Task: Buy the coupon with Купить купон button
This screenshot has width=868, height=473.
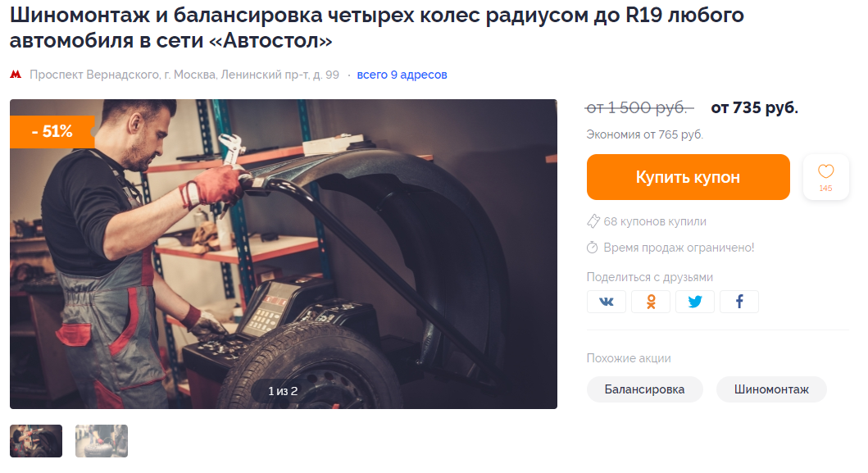Action: [688, 177]
